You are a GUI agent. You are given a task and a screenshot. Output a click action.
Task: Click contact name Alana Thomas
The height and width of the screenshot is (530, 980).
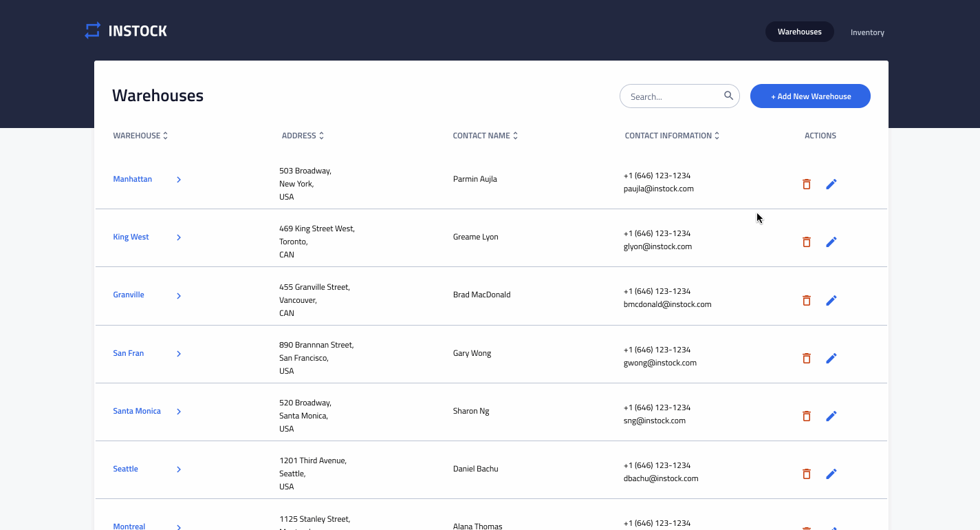478,526
